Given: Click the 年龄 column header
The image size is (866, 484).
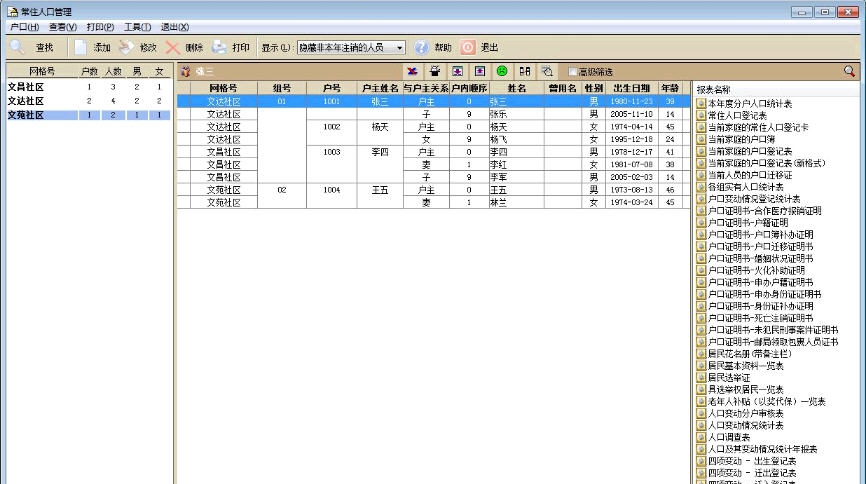Looking at the screenshot, I should coord(670,88).
